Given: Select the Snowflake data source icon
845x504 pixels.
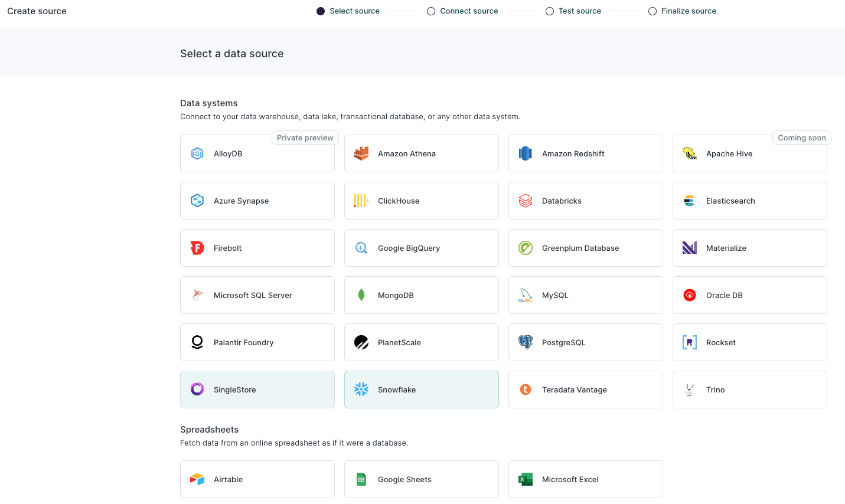Looking at the screenshot, I should tap(361, 389).
